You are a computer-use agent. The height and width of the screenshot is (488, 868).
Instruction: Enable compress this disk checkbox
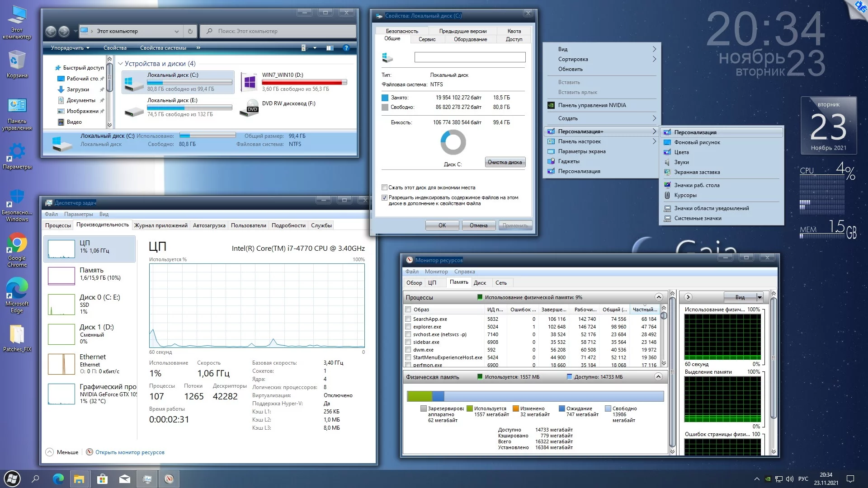tap(384, 188)
